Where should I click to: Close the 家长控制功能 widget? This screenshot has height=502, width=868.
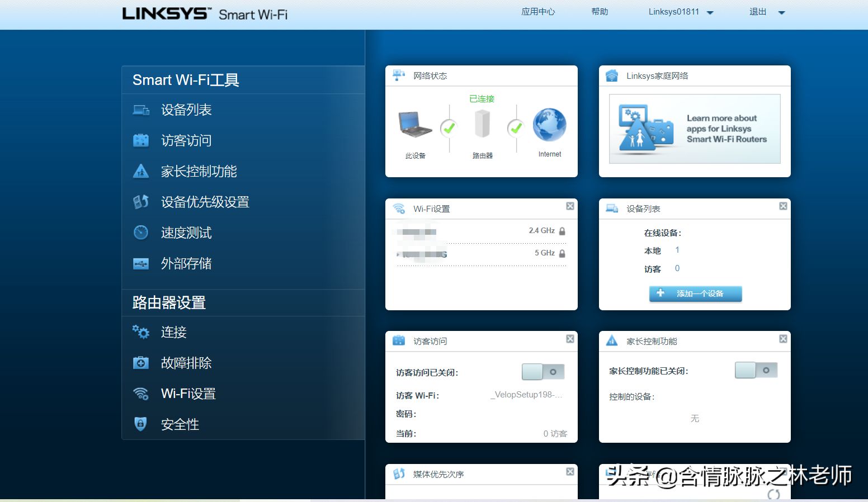click(x=783, y=339)
